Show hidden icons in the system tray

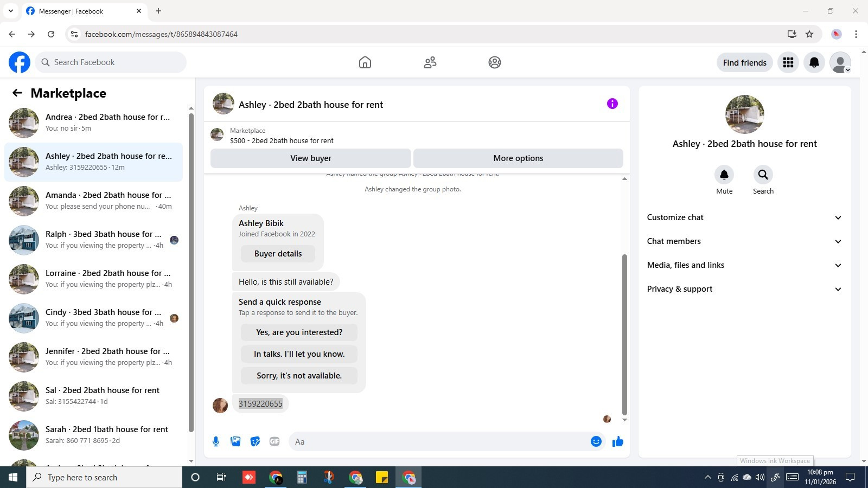707,477
